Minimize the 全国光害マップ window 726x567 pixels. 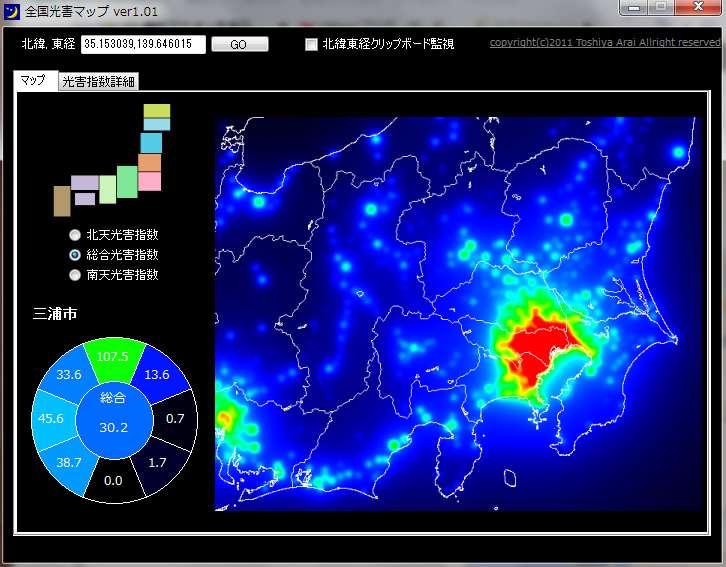tap(634, 7)
